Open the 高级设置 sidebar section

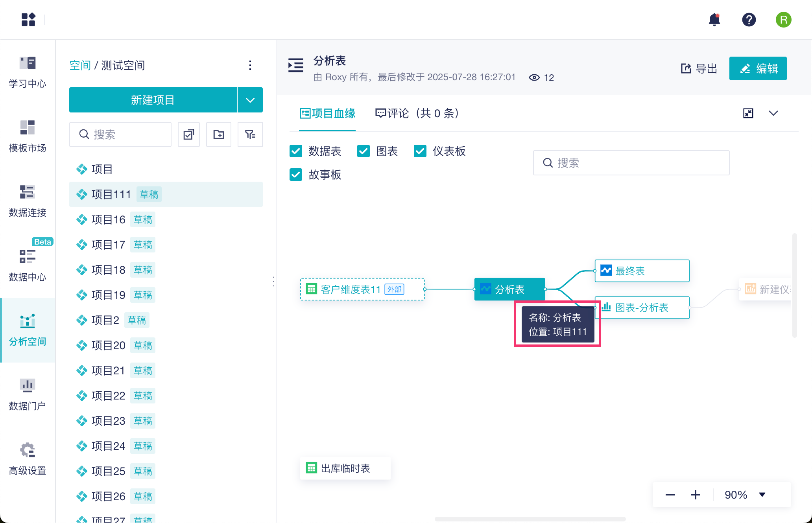tap(28, 459)
